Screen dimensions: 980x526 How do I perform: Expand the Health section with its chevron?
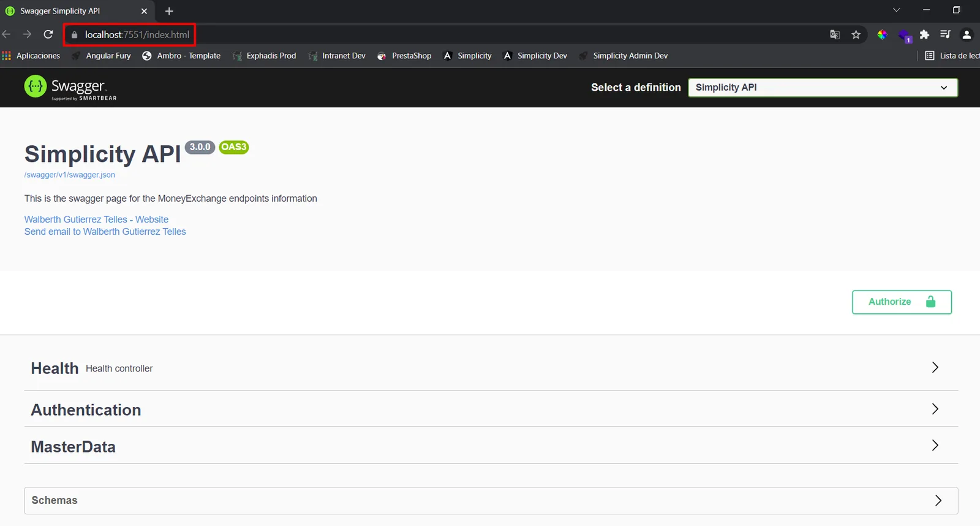point(935,367)
